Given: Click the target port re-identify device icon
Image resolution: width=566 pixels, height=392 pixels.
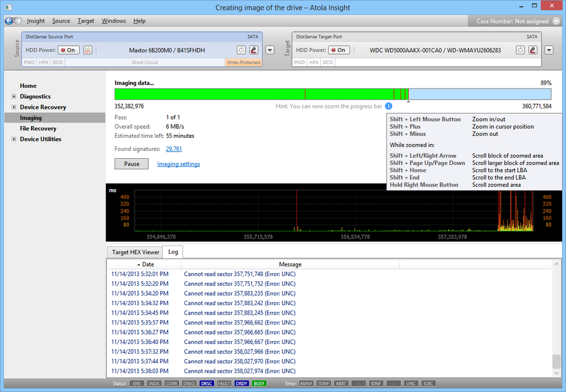Looking at the screenshot, I should (520, 50).
